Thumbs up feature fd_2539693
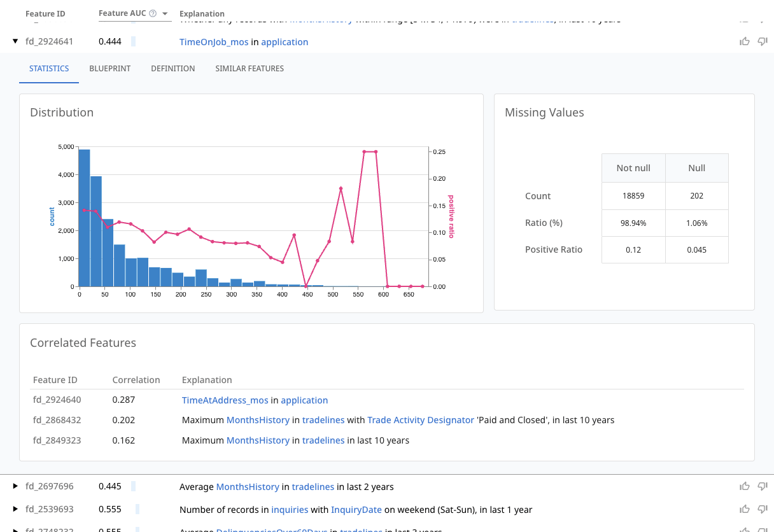 pyautogui.click(x=744, y=510)
